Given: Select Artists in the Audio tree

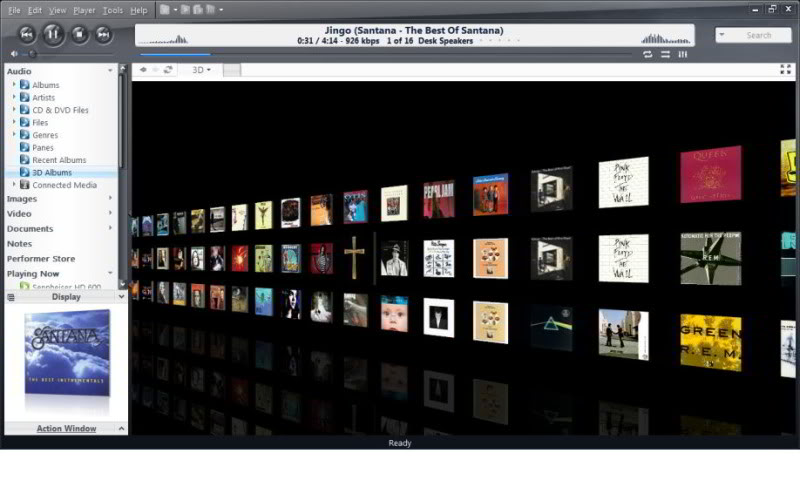Looking at the screenshot, I should click(x=43, y=97).
